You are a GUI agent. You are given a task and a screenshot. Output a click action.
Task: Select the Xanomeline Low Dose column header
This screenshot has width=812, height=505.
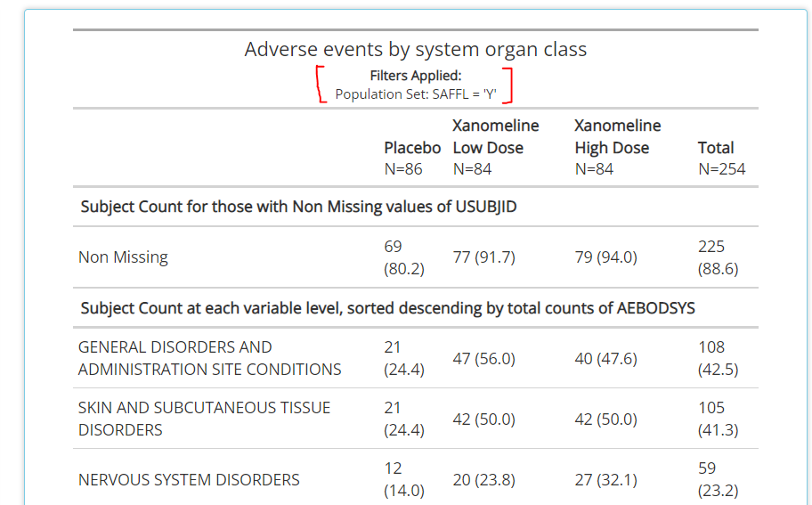[496, 137]
